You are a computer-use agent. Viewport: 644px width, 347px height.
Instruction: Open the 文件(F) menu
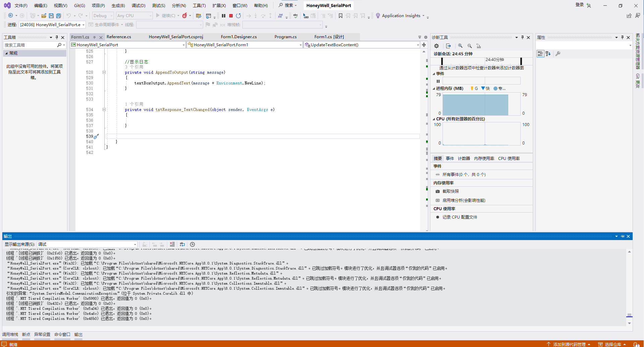coord(21,5)
